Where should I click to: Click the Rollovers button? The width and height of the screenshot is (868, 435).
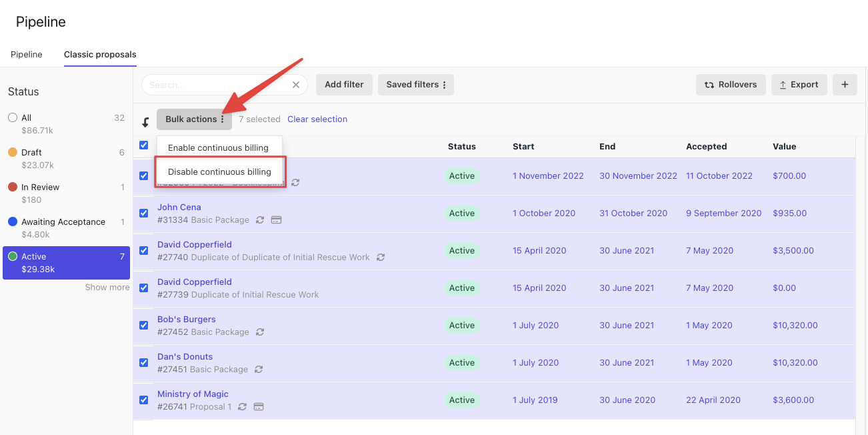click(731, 85)
